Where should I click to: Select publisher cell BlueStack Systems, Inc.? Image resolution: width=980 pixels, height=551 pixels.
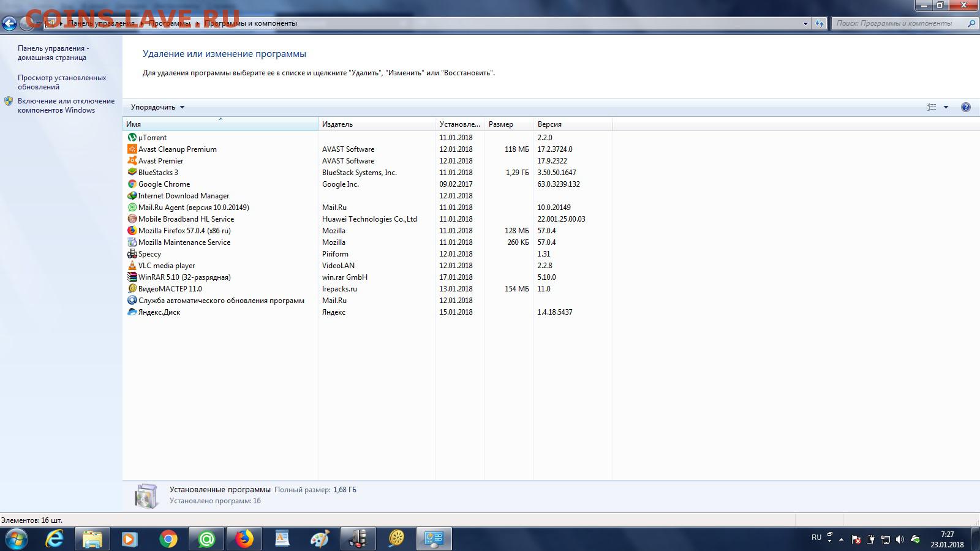(x=360, y=173)
